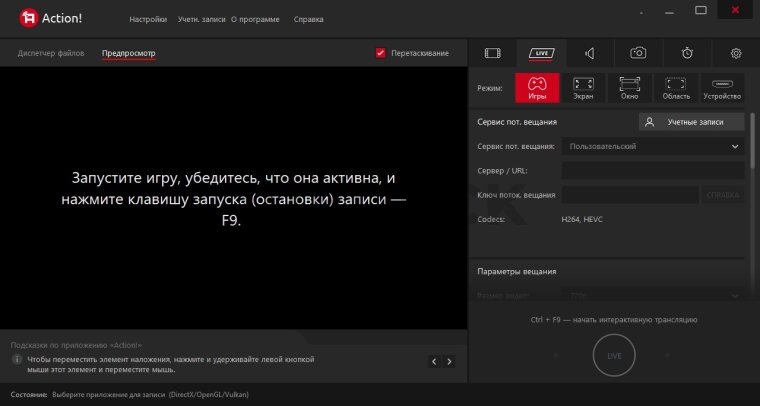Open the general settings gear tab
The image size is (760, 406).
[736, 53]
